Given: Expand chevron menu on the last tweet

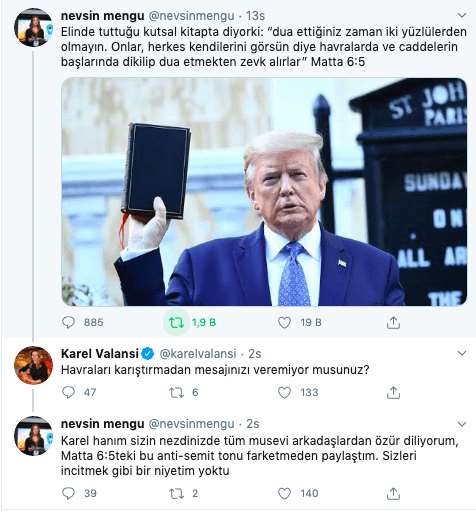Looking at the screenshot, I should coord(462,424).
